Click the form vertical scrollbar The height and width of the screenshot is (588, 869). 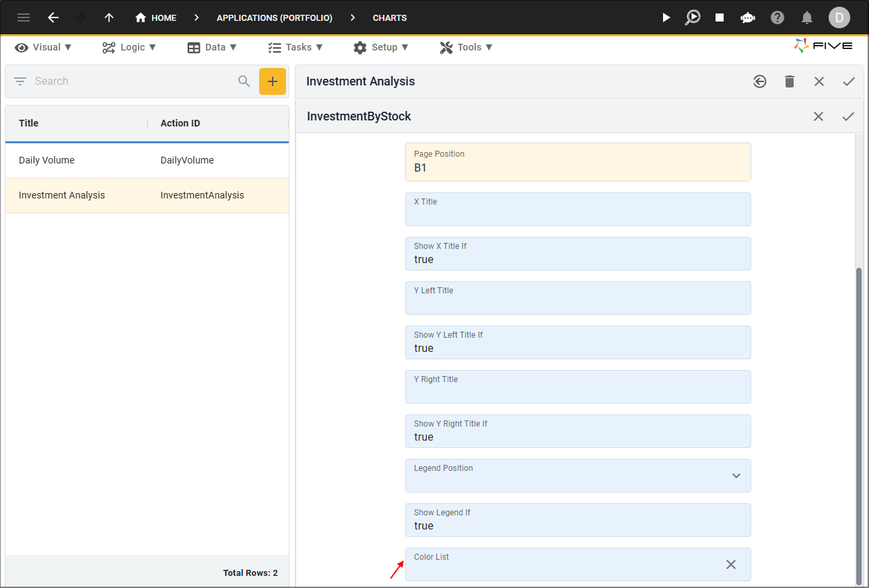(x=858, y=427)
